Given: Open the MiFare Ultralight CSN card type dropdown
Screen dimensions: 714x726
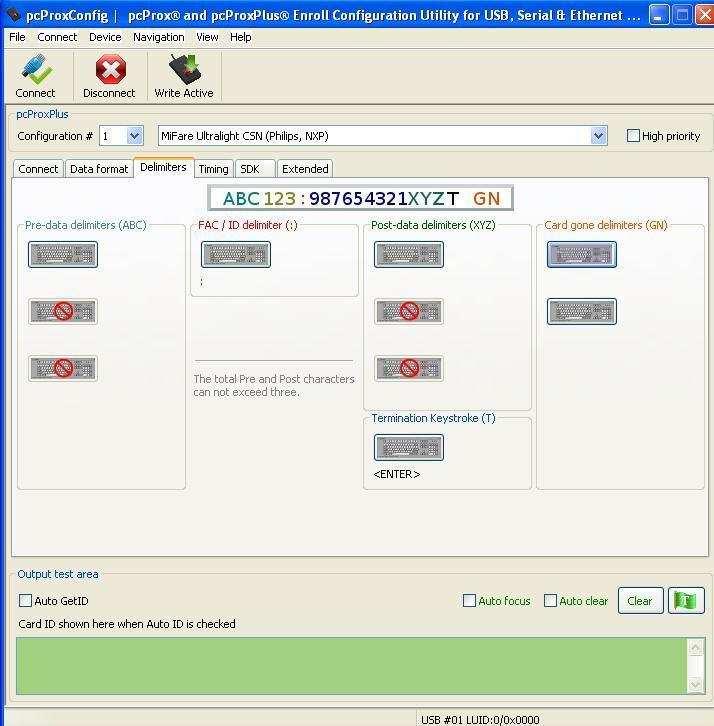Looking at the screenshot, I should (x=599, y=136).
